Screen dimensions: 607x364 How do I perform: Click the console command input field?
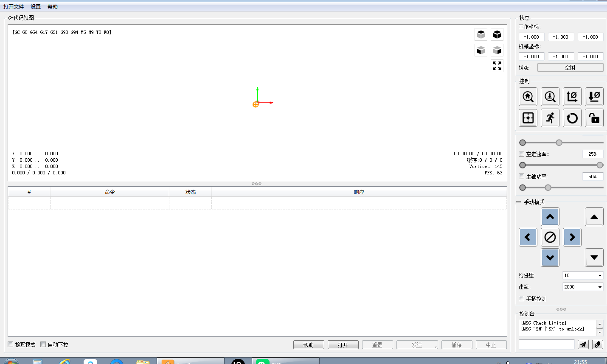[x=546, y=344]
